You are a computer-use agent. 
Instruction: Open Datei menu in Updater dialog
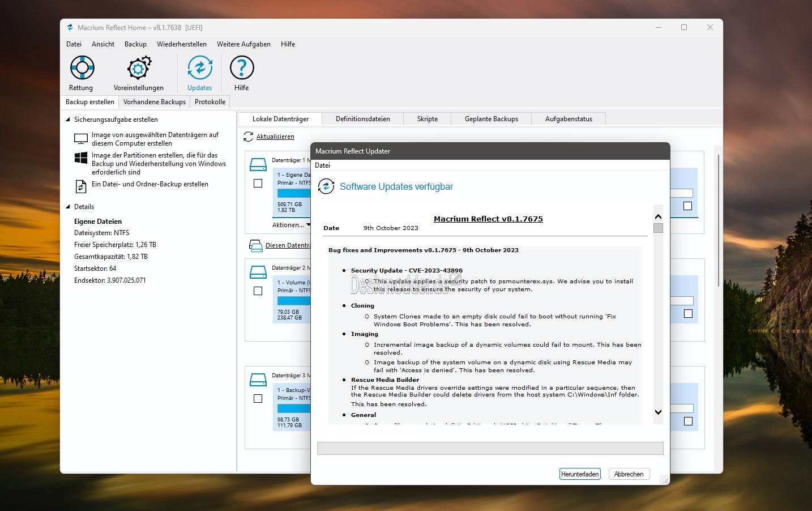(x=322, y=165)
